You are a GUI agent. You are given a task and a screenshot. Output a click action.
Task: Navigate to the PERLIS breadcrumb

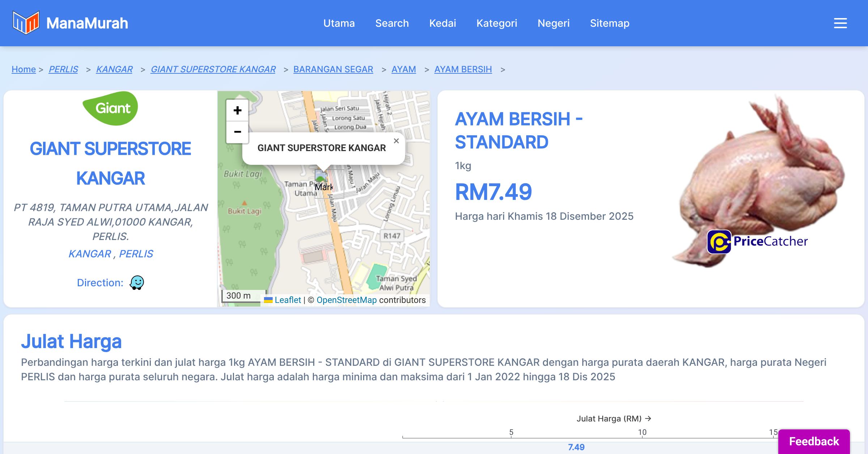click(63, 69)
